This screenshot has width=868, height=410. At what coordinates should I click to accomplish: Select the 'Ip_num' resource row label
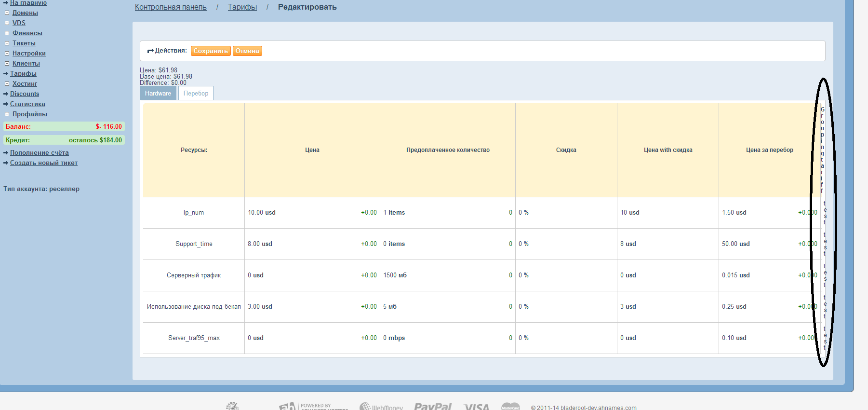pyautogui.click(x=194, y=213)
